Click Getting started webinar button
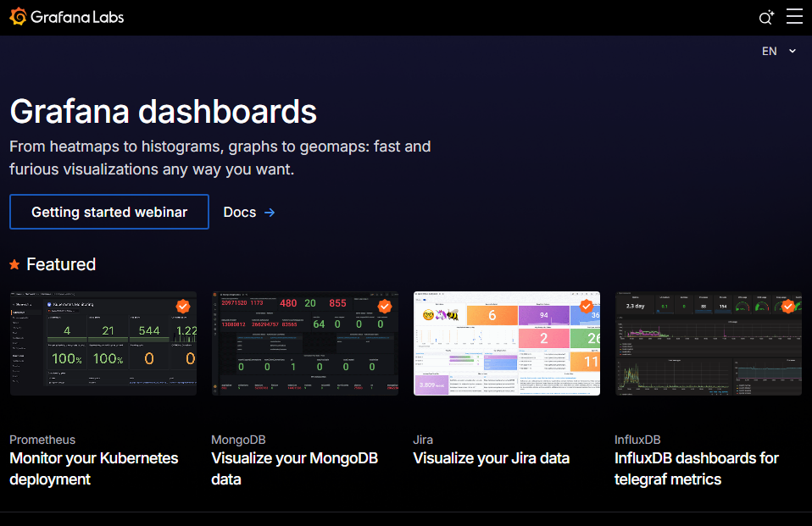Image resolution: width=812 pixels, height=526 pixels. pos(109,212)
